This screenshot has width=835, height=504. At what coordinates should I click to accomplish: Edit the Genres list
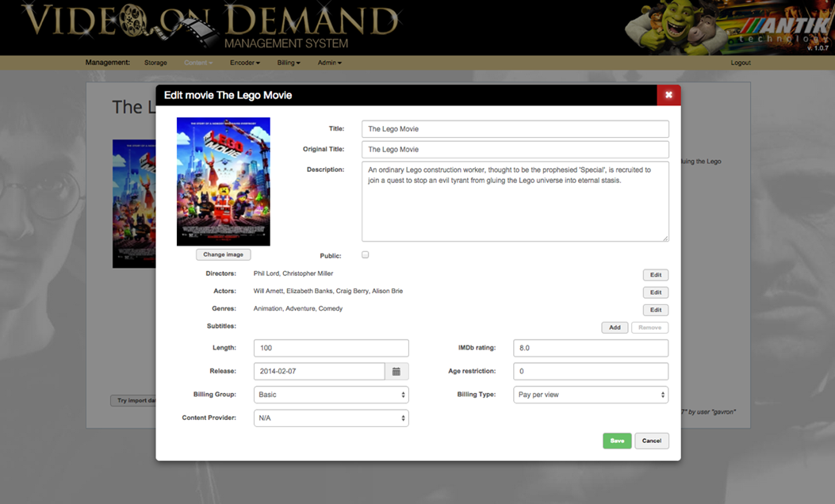click(x=656, y=311)
